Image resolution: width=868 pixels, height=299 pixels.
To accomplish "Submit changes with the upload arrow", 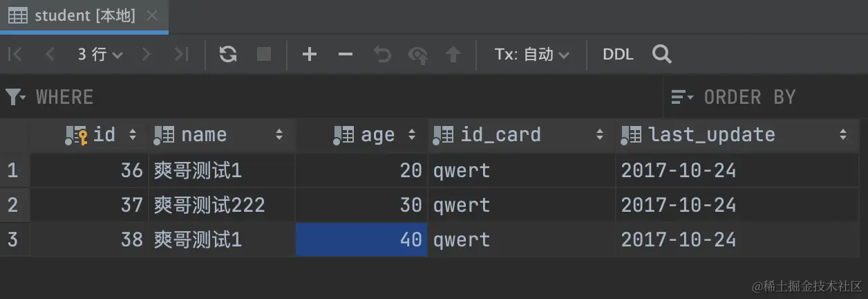I will [x=453, y=55].
